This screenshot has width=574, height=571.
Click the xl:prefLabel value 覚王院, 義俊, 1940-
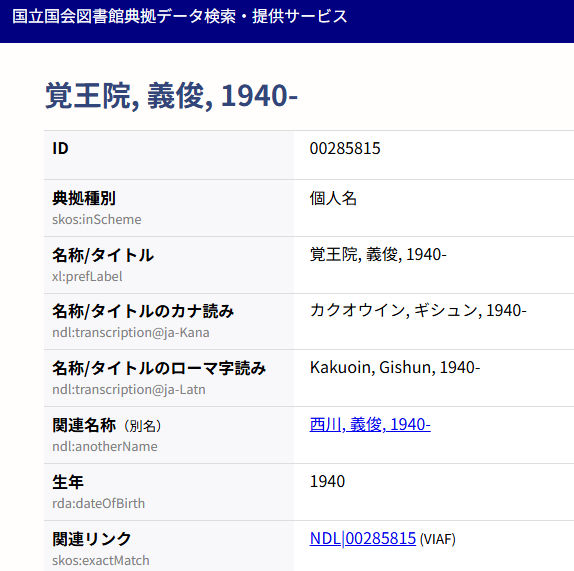pyautogui.click(x=378, y=254)
